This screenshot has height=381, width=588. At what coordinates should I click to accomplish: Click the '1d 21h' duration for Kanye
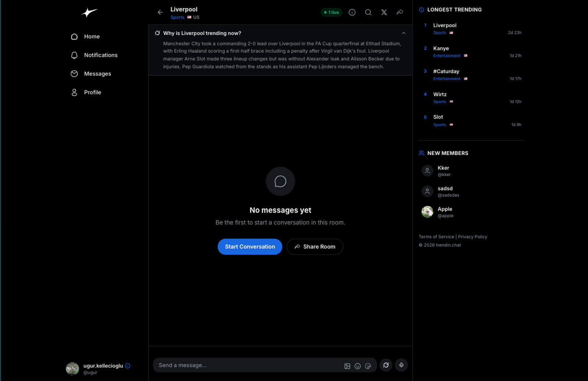pyautogui.click(x=515, y=56)
